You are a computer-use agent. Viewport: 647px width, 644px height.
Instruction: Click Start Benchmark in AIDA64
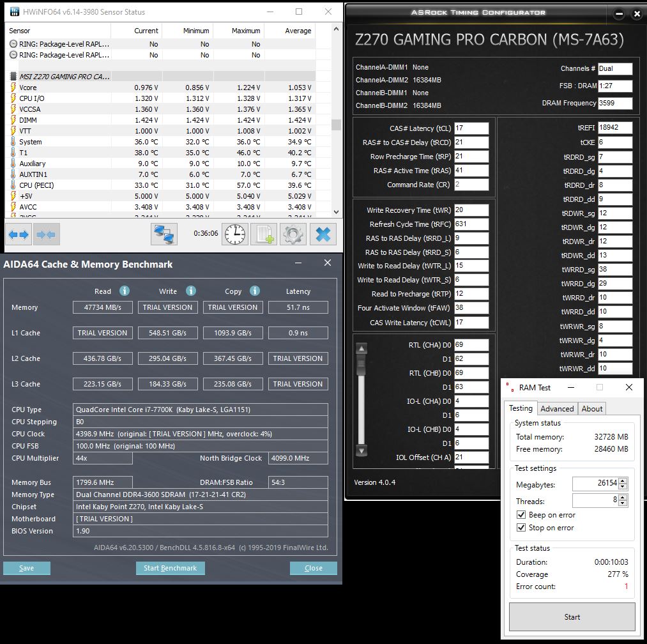click(x=170, y=568)
